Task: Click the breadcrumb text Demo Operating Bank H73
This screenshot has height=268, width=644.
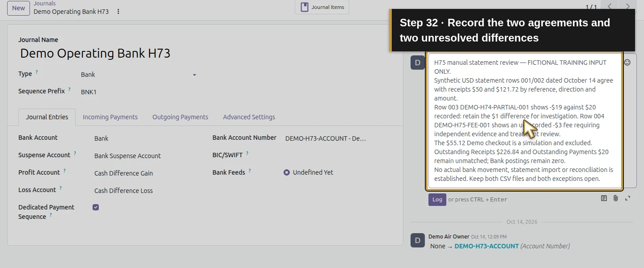Action: point(71,12)
